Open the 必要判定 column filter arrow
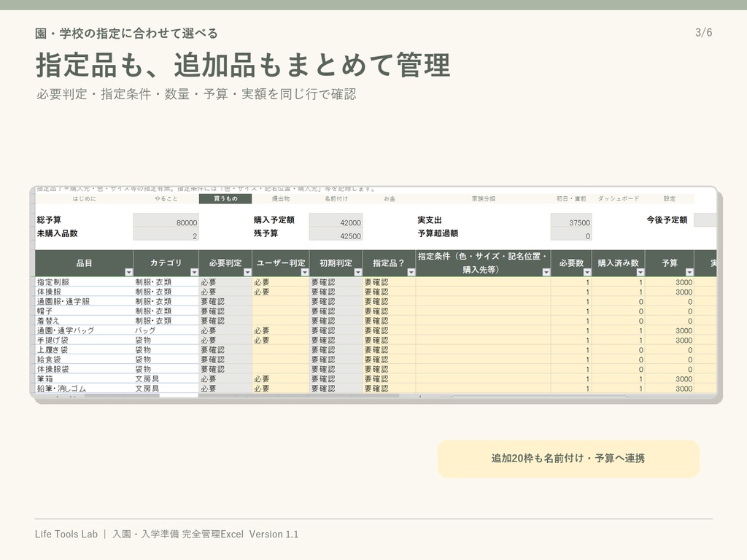The width and height of the screenshot is (747, 560). coord(247,272)
